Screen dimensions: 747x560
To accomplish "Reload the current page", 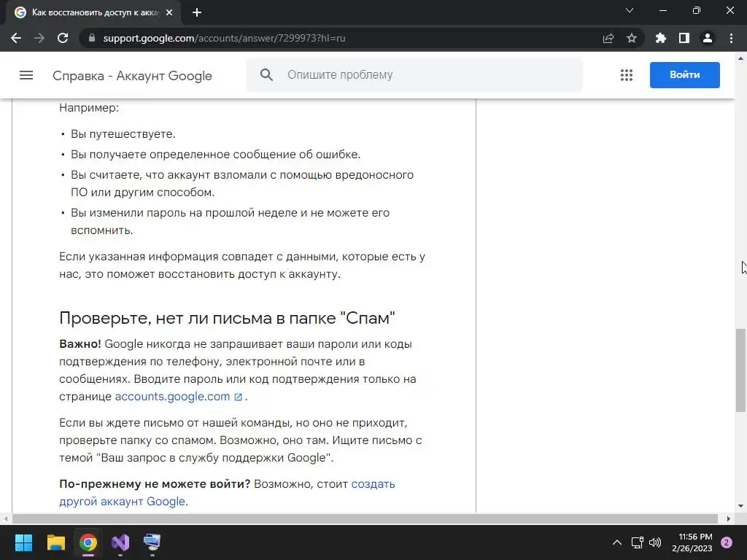I will [63, 38].
